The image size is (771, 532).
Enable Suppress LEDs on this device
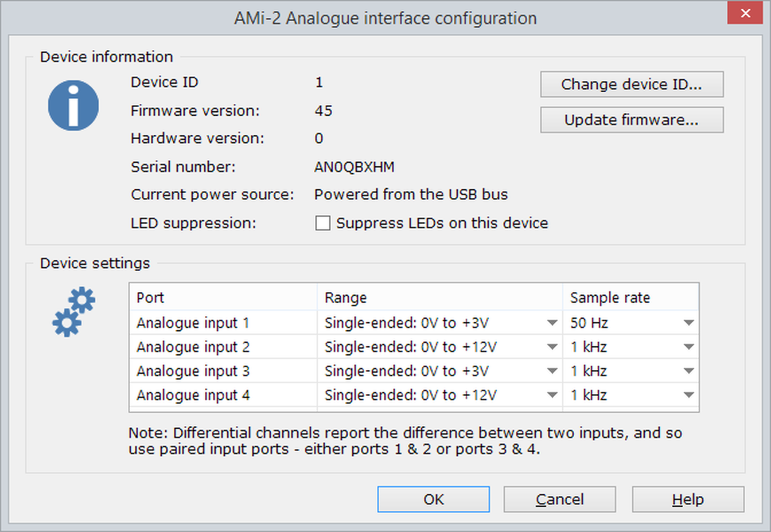click(x=323, y=223)
